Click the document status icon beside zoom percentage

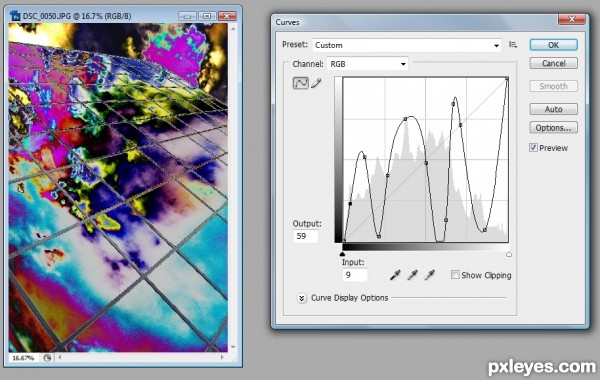(47, 358)
